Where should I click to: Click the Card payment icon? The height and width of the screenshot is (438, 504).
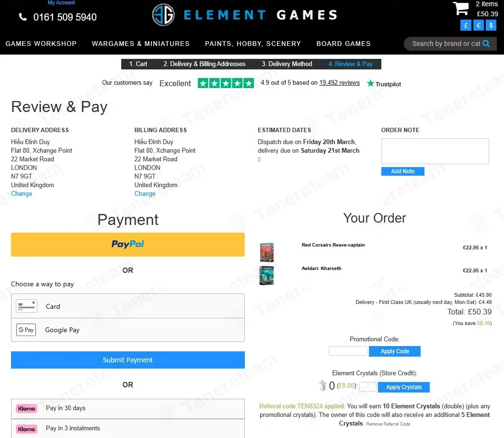click(26, 306)
